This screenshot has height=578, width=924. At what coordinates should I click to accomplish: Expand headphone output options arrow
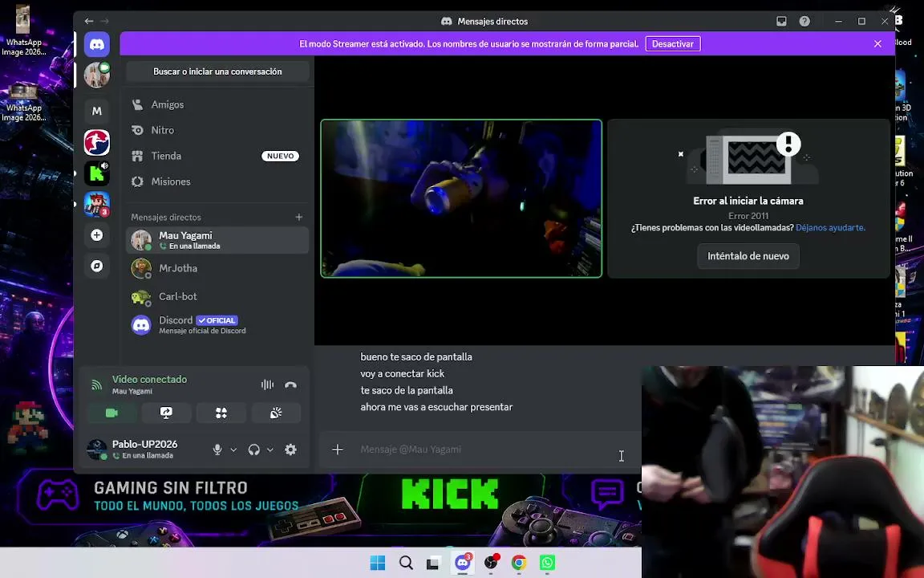pos(269,450)
